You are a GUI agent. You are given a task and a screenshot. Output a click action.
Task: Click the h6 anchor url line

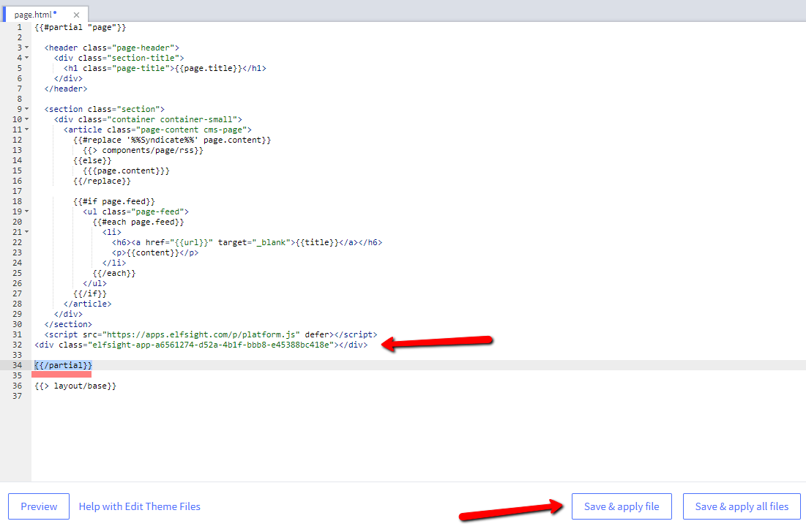click(x=247, y=243)
